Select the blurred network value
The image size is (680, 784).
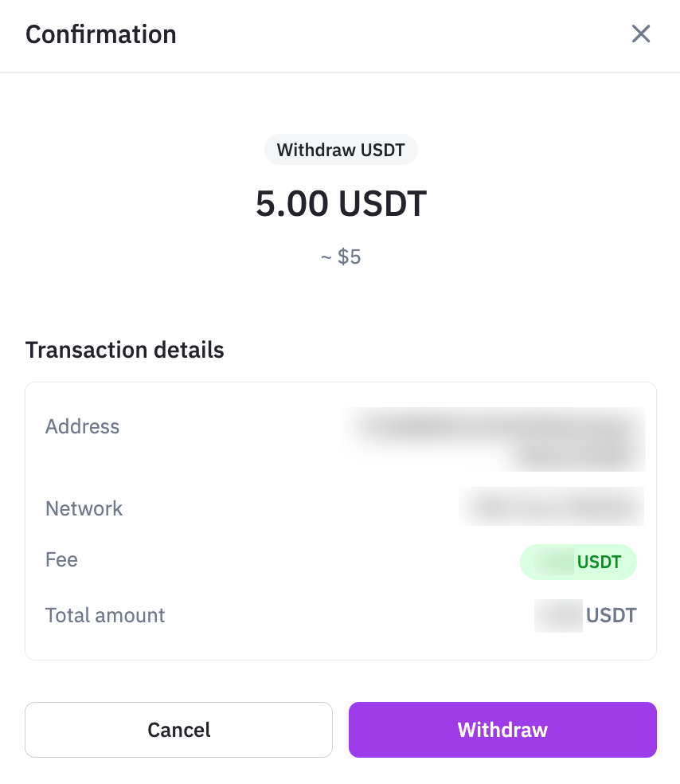pos(551,507)
